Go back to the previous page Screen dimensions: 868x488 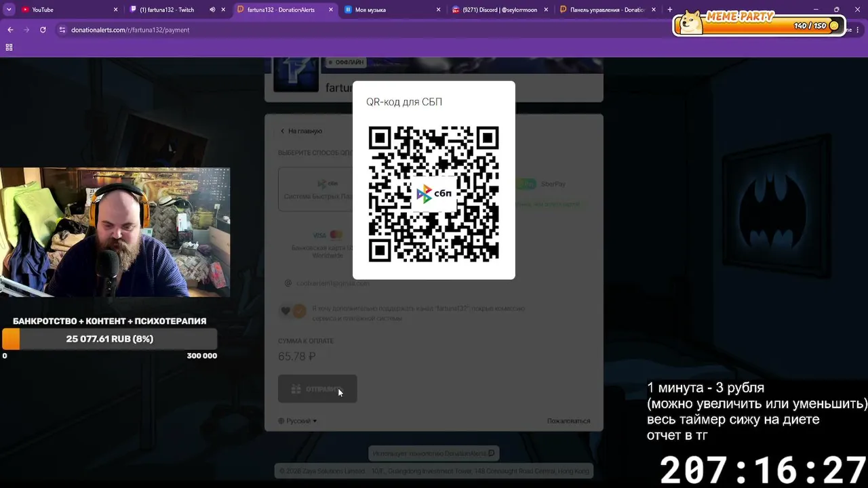tap(10, 30)
